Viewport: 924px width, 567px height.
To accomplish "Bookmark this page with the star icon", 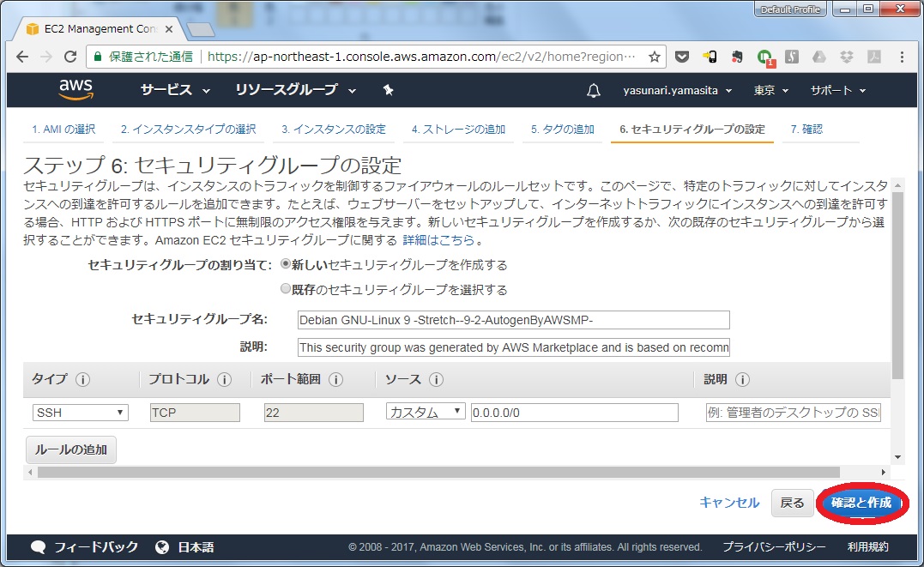I will coord(654,57).
